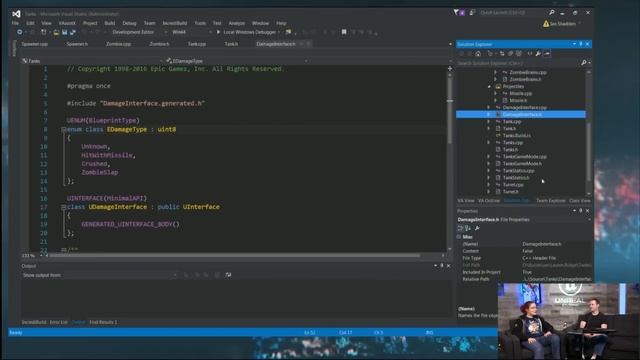Switch to the VA View tab

466,201
